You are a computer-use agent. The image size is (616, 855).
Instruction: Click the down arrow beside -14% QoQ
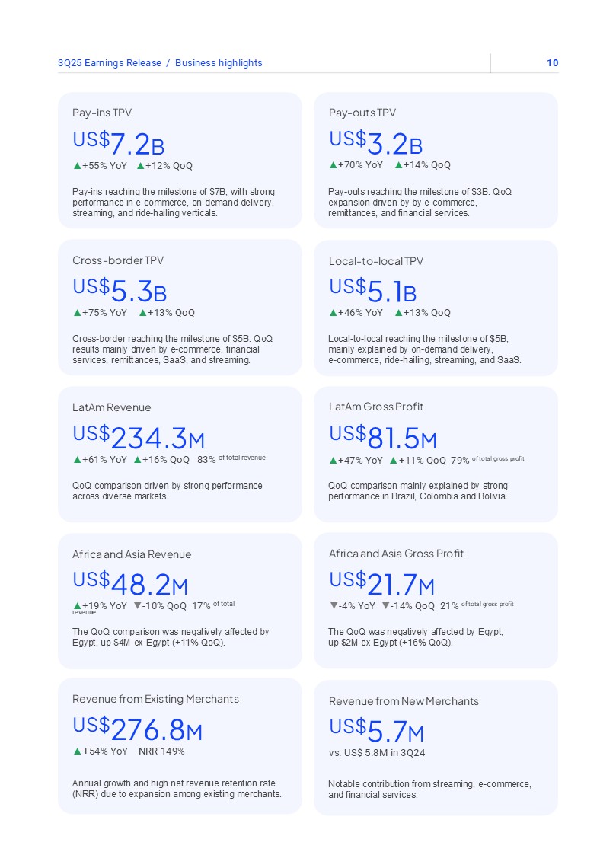(386, 606)
